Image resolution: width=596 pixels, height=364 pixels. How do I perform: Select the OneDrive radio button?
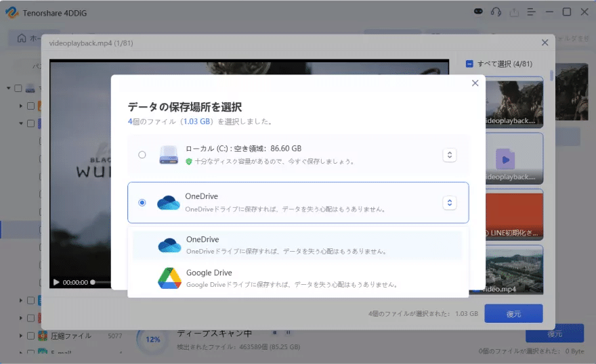(142, 203)
